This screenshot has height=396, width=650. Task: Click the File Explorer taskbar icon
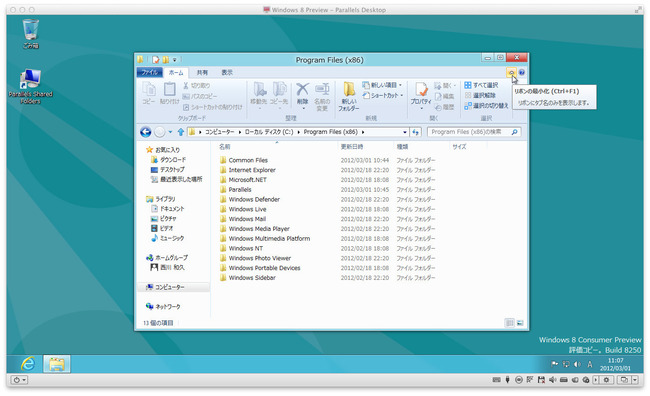pos(57,364)
